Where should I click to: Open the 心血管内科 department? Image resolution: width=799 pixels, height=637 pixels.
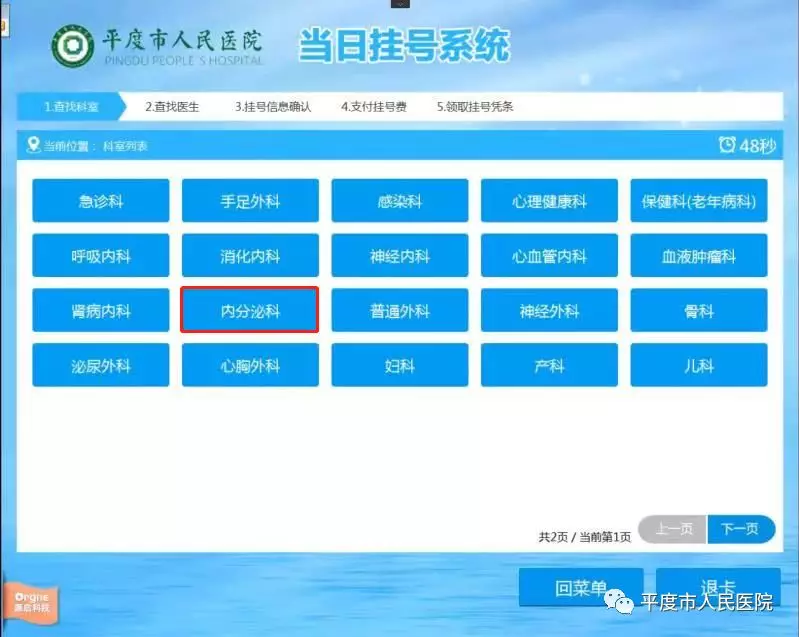click(x=549, y=256)
